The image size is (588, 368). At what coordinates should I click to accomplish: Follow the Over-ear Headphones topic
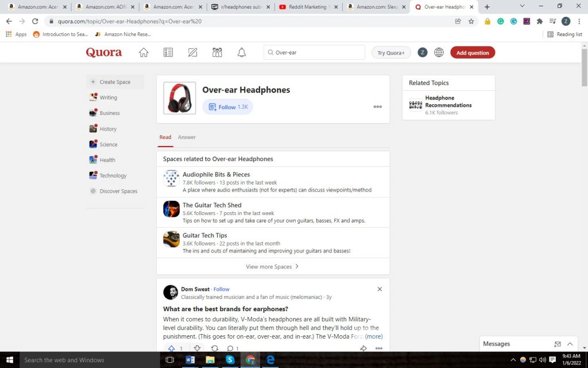pyautogui.click(x=227, y=107)
